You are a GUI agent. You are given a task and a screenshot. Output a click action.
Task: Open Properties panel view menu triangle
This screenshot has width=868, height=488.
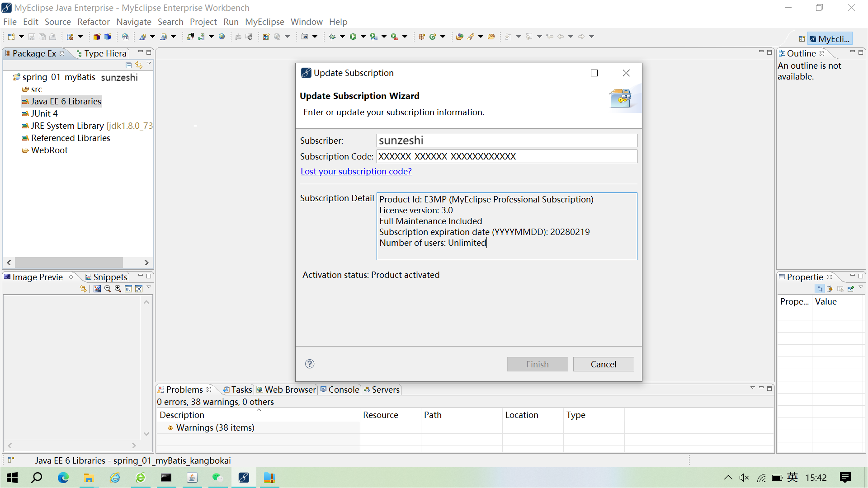coord(861,287)
